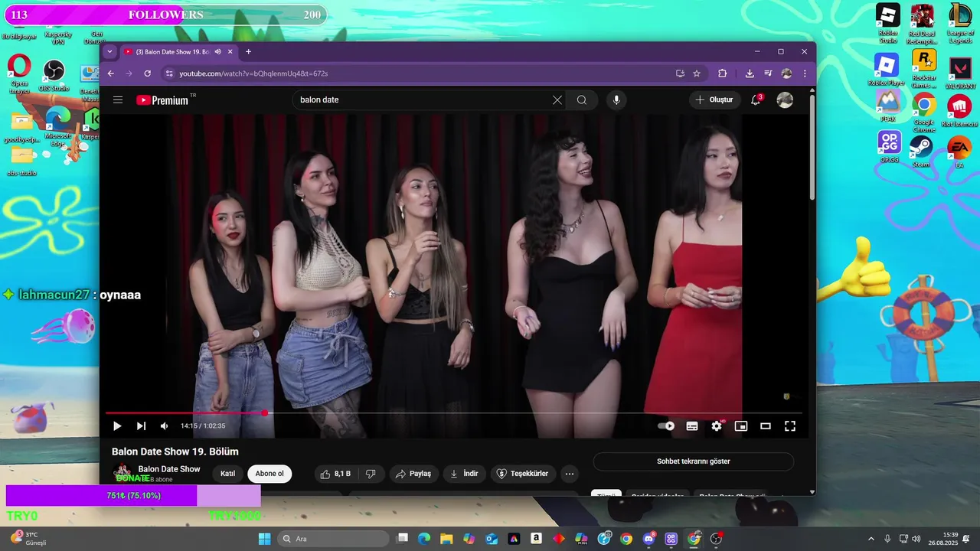Open the YouTube notifications bell
Screen dimensions: 980x551
[756, 99]
